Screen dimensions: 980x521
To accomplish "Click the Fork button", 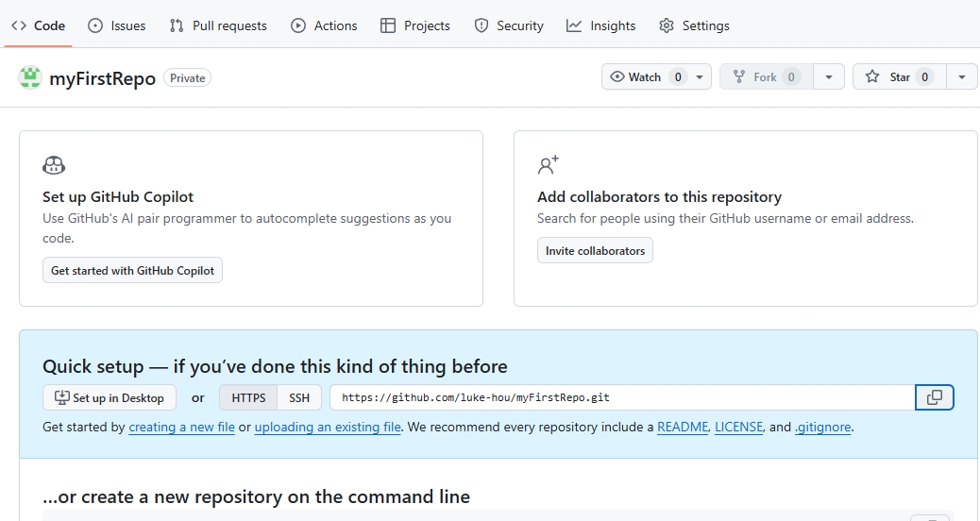I will [x=767, y=76].
